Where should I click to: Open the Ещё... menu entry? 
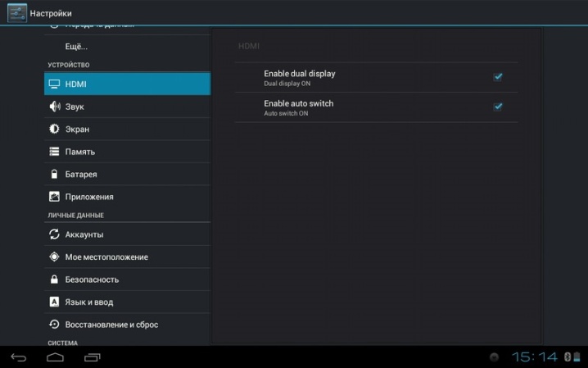pyautogui.click(x=127, y=47)
